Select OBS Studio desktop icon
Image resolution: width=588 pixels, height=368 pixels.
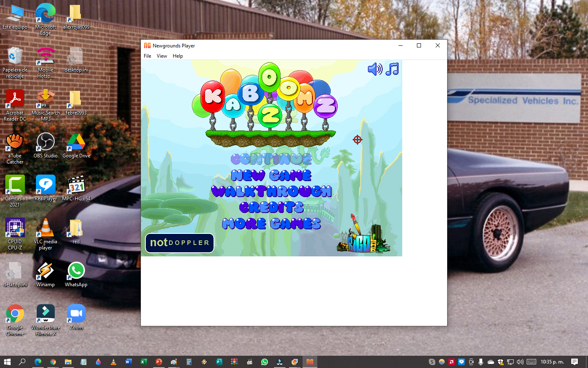point(46,146)
